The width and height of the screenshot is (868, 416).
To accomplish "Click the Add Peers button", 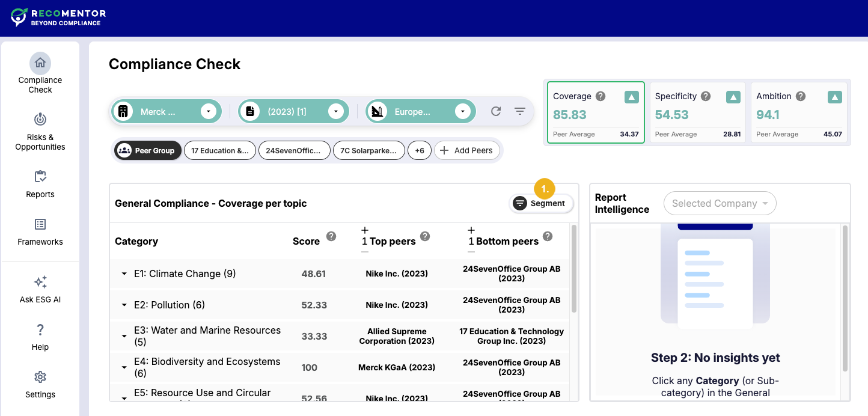I will (466, 150).
